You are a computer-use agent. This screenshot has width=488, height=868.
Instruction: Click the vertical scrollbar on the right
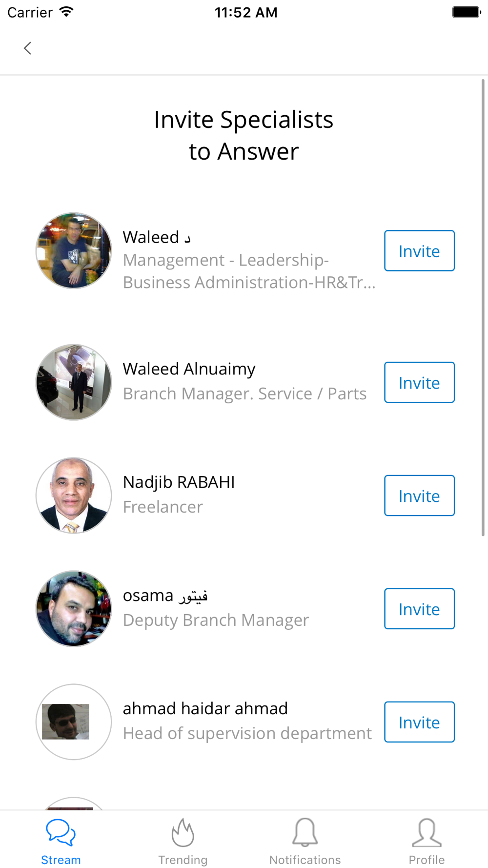click(483, 308)
